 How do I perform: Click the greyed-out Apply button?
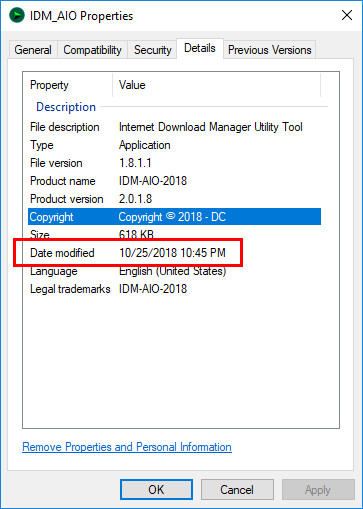[318, 490]
